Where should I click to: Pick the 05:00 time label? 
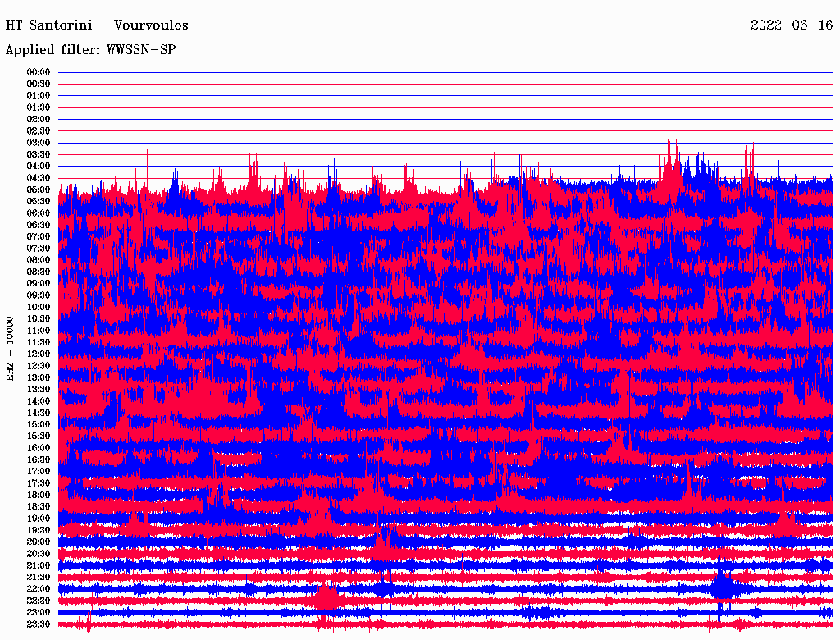pos(39,190)
